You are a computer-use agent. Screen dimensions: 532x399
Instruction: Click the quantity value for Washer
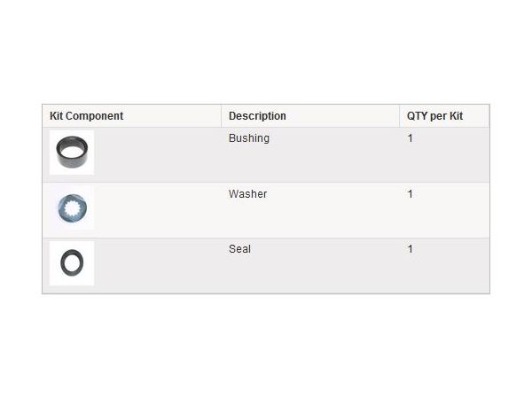(x=411, y=194)
